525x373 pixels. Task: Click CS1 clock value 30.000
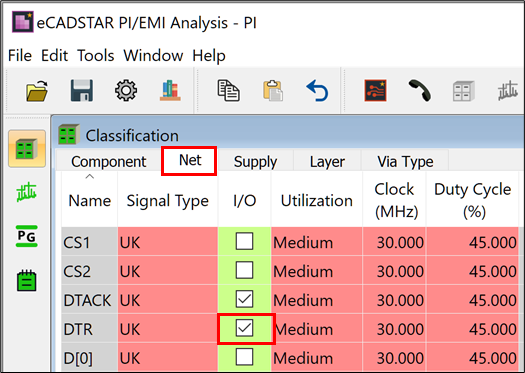[394, 241]
